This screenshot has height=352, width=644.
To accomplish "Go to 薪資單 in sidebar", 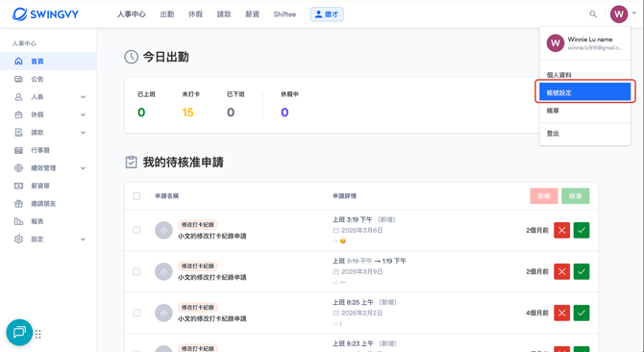I will click(48, 186).
